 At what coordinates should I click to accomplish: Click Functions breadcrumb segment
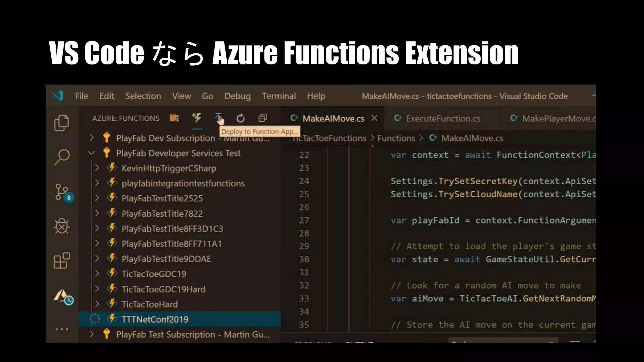(x=396, y=138)
